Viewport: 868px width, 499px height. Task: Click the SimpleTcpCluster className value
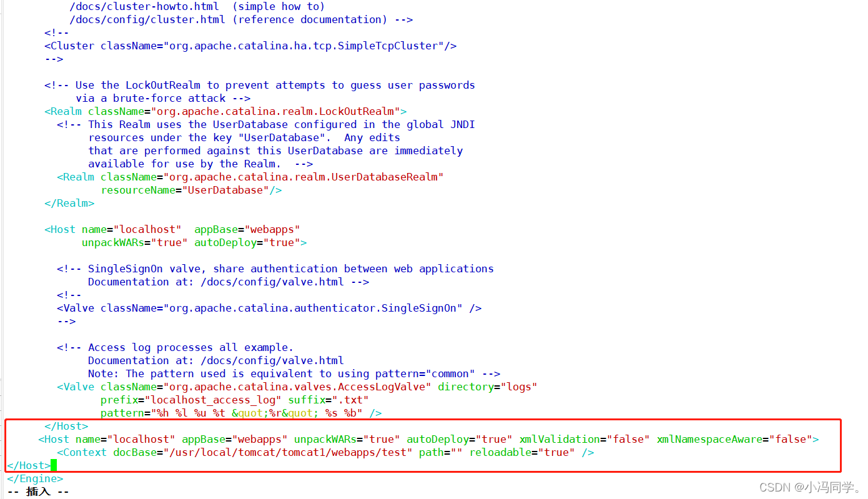(303, 46)
